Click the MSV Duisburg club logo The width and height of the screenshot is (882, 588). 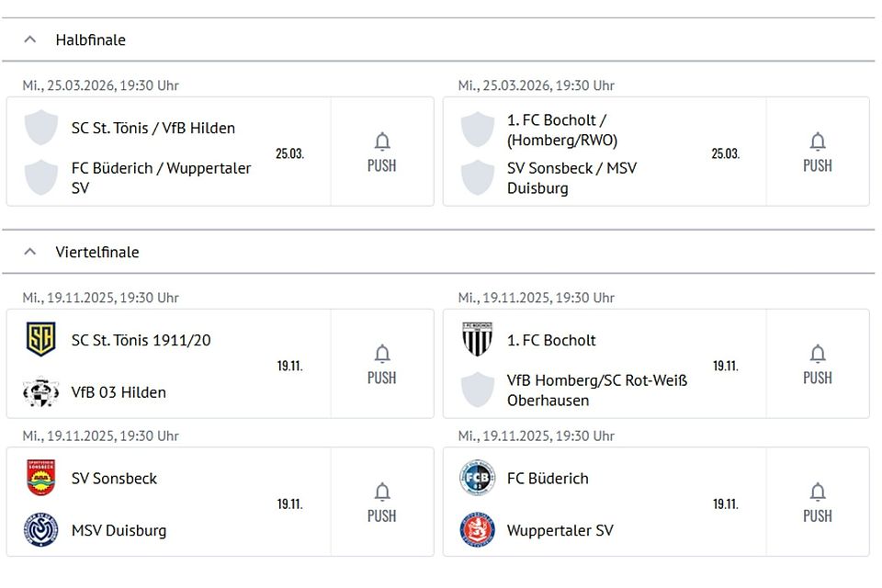(x=40, y=530)
